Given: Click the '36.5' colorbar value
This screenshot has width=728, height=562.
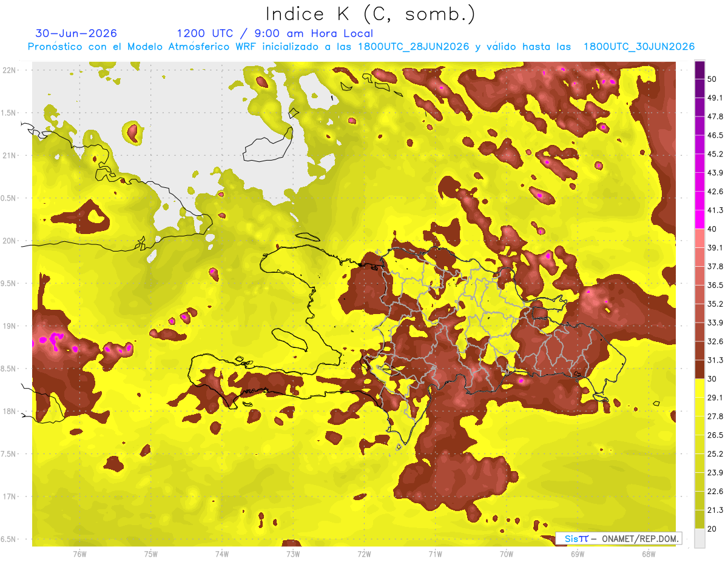Looking at the screenshot, I should pos(715,285).
